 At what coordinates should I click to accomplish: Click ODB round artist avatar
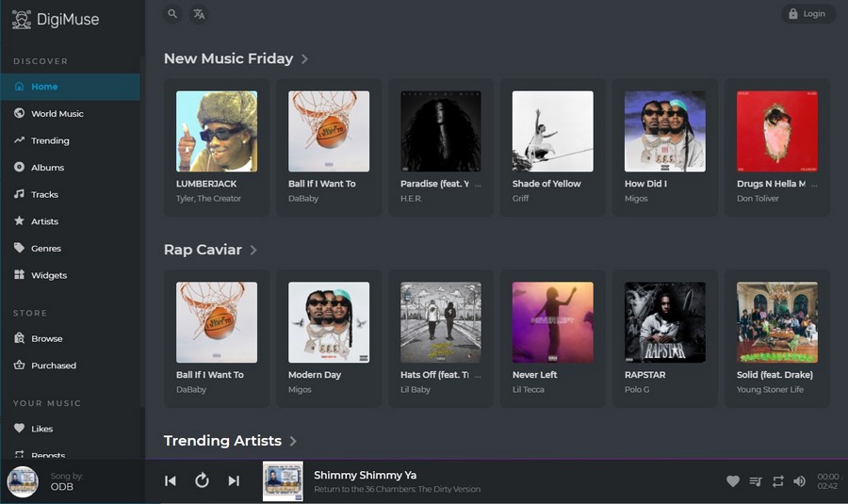pos(23,481)
